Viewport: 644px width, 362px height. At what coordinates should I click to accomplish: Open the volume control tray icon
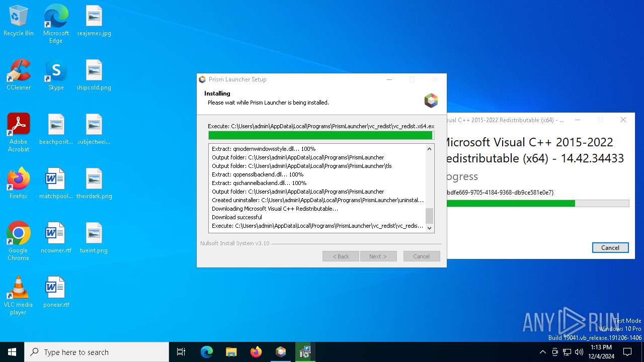click(579, 352)
